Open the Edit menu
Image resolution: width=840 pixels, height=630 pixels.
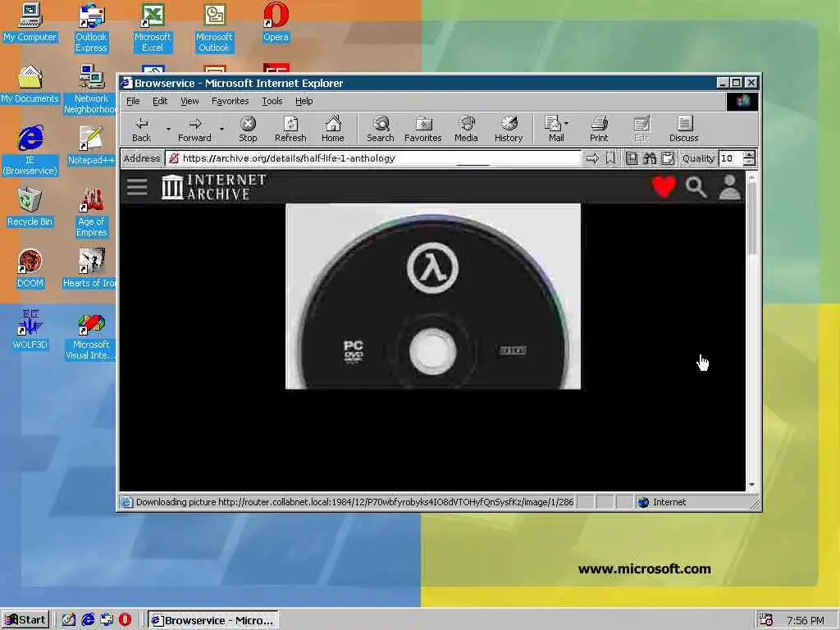click(160, 101)
